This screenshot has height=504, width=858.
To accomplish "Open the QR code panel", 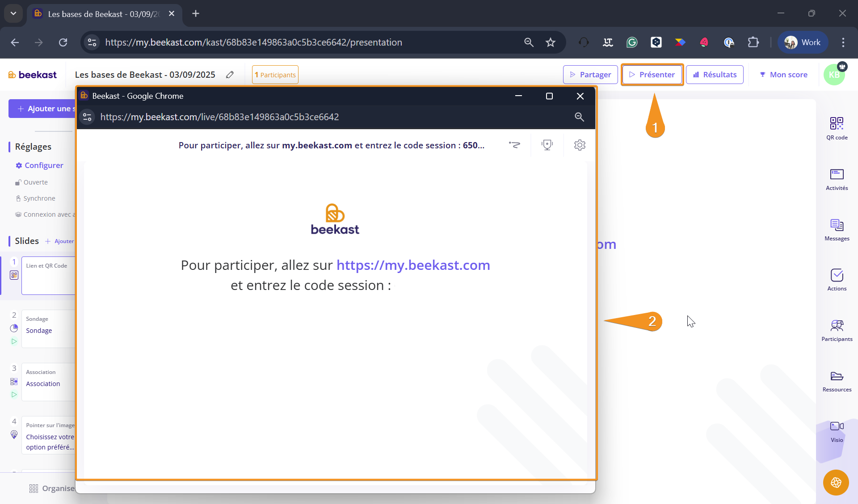I will click(837, 129).
